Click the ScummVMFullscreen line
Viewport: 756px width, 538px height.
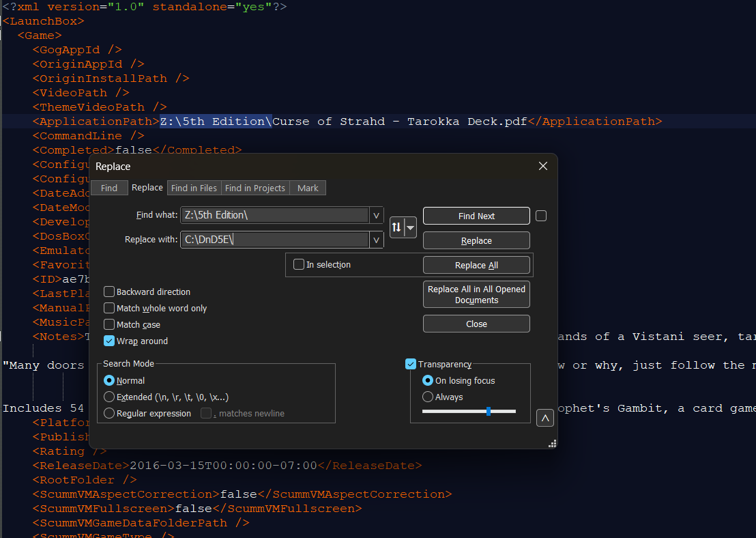(x=197, y=509)
